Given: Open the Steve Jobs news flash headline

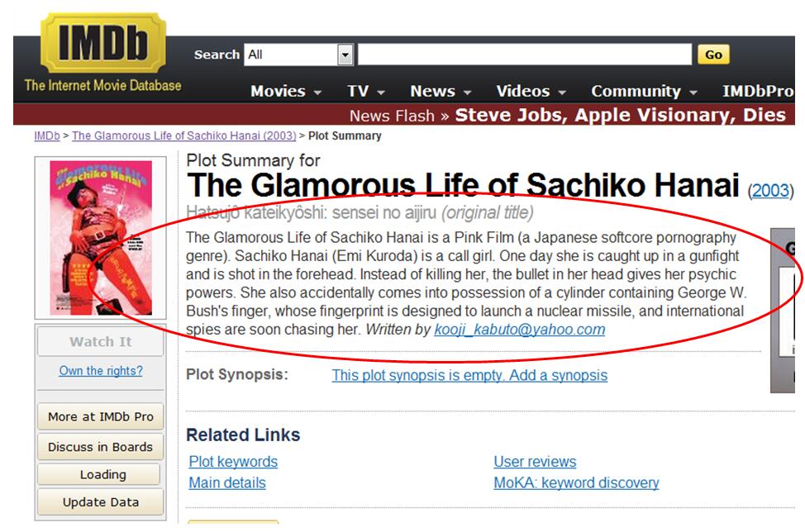Looking at the screenshot, I should [x=620, y=116].
